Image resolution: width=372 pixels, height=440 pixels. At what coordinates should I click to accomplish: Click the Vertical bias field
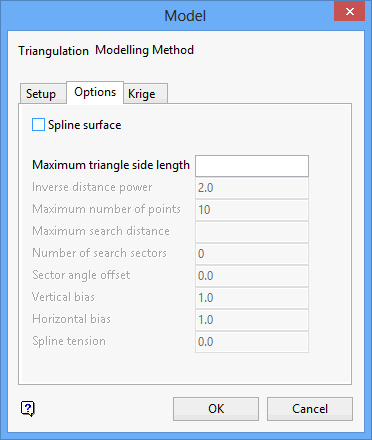coord(252,298)
